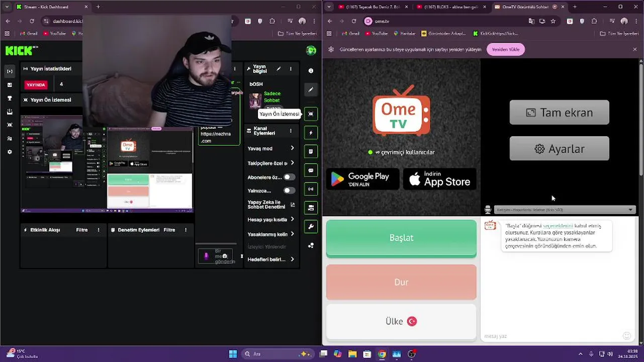The height and width of the screenshot is (362, 644).
Task: Edit Yayın bilgisi with pencil icon
Action: [279, 69]
